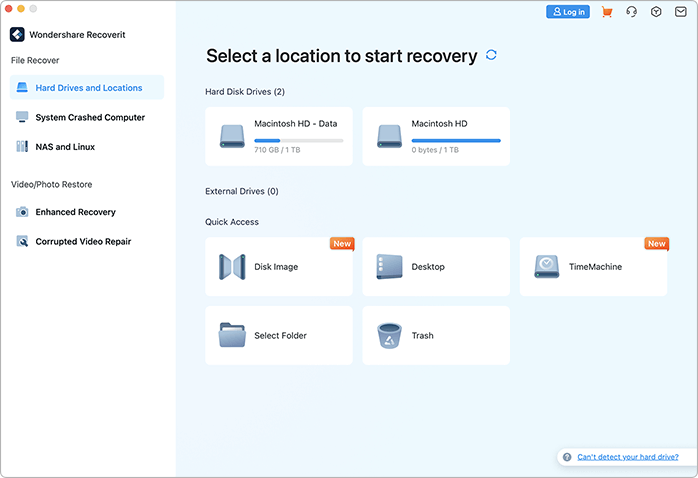Viewport: 698px width, 478px height.
Task: Click the Corrupted Video Repair magnifier icon
Action: click(22, 241)
